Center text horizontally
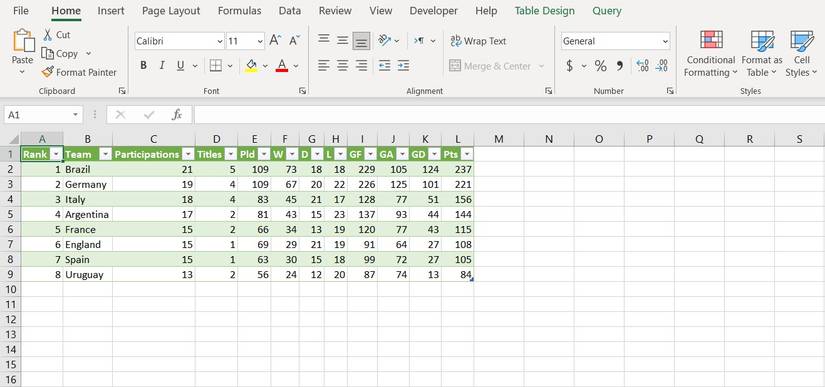Viewport: 825px width, 387px height. coord(343,66)
